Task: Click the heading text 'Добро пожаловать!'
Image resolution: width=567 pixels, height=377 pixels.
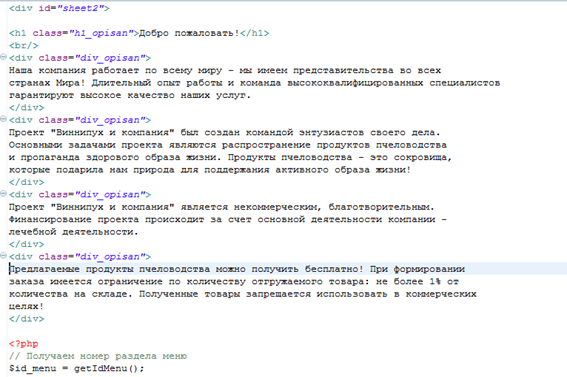Action: pyautogui.click(x=189, y=33)
